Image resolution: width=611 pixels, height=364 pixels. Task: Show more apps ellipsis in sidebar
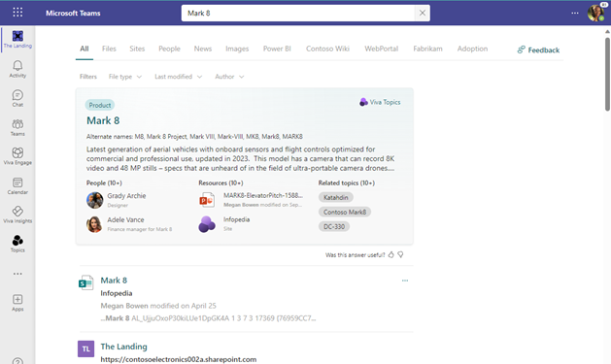[17, 274]
